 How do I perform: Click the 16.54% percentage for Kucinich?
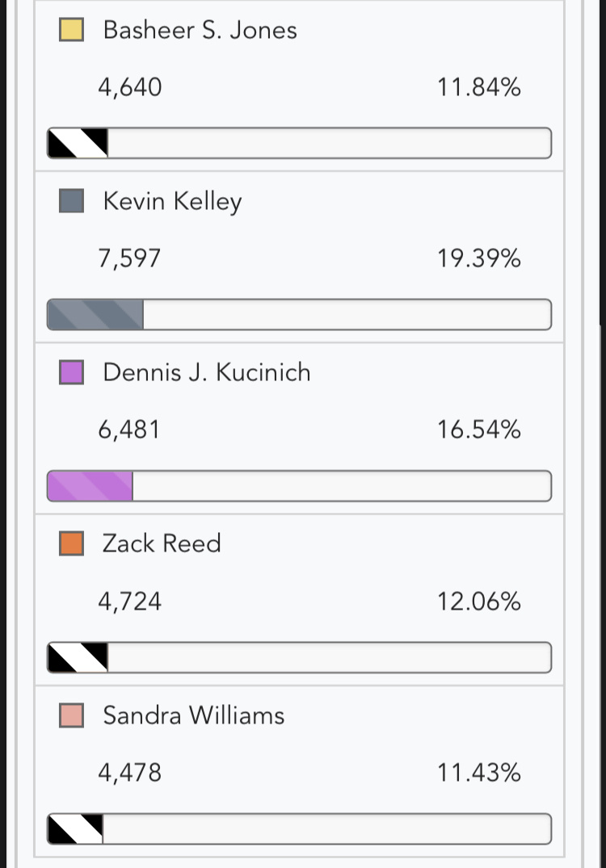[x=479, y=430]
